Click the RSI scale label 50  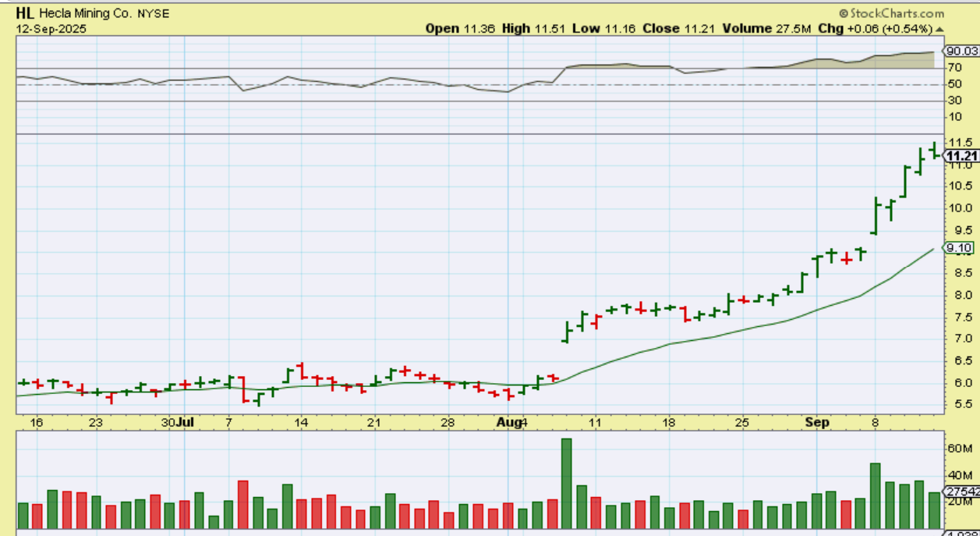coord(956,84)
